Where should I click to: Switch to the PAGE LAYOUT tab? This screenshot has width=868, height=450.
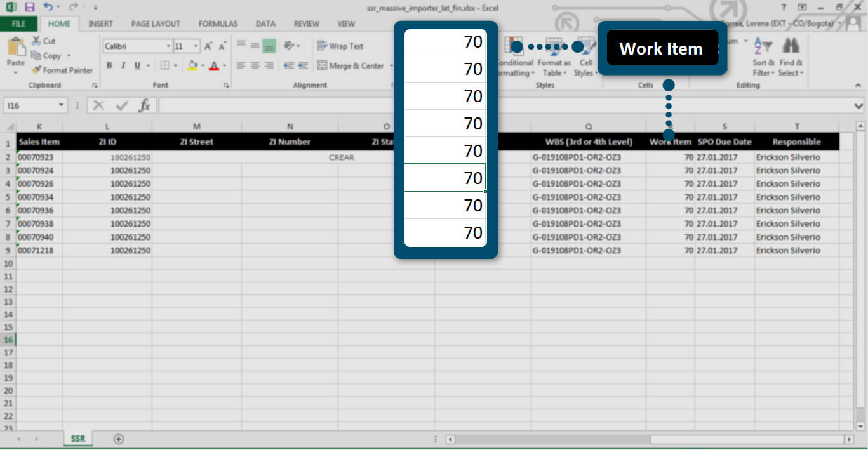(x=156, y=24)
